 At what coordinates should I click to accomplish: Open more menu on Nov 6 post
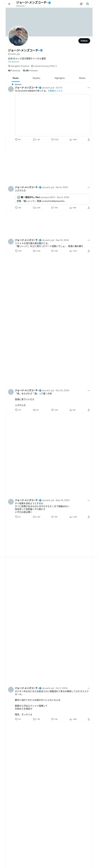[x=89, y=187]
